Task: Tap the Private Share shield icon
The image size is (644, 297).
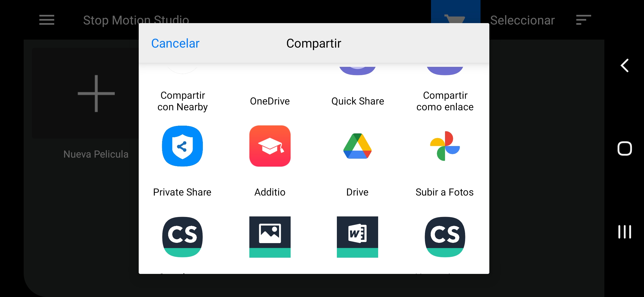Action: click(x=182, y=146)
